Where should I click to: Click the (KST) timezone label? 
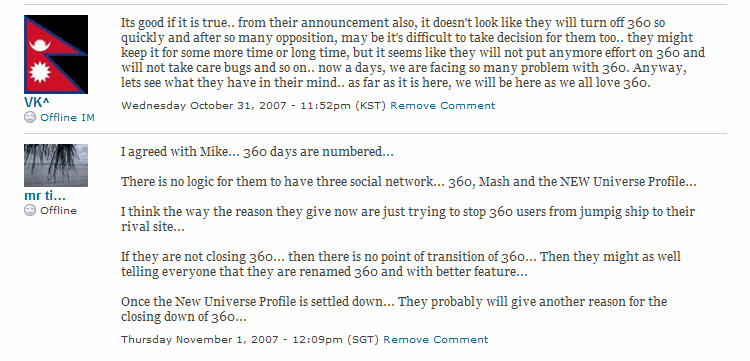pyautogui.click(x=371, y=106)
